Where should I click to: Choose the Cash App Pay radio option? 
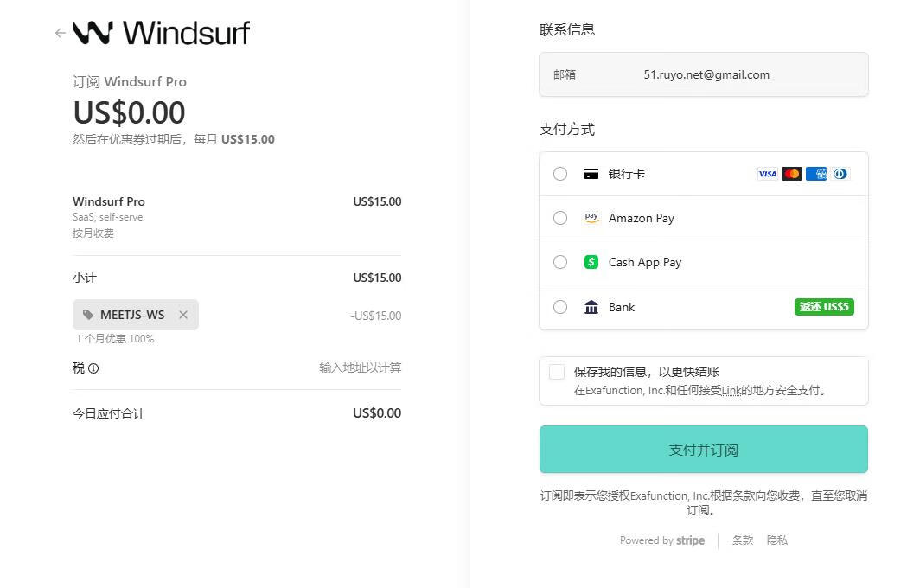coord(560,262)
